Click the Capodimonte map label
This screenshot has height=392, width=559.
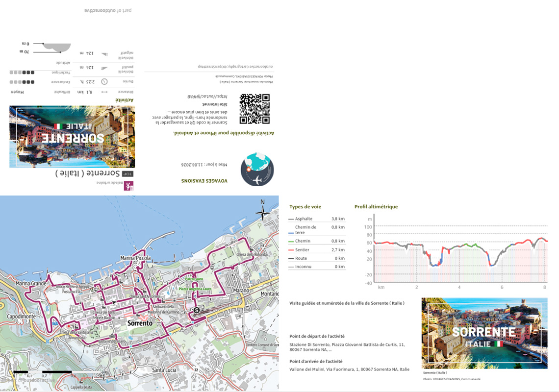22,316
